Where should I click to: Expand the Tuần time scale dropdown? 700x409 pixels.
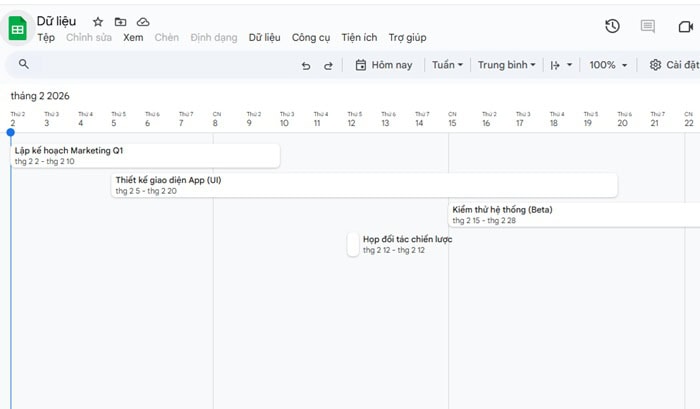(x=447, y=65)
